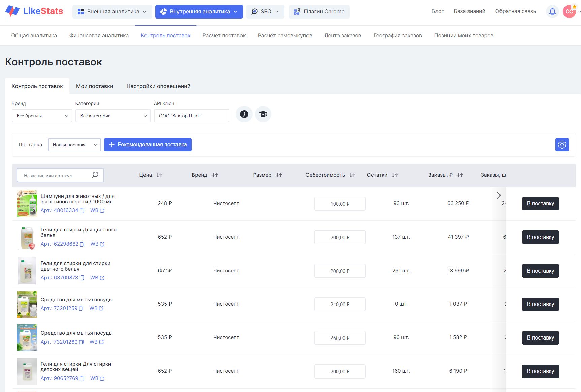Open WB link for article 62298662
The image size is (581, 392).
(x=97, y=244)
